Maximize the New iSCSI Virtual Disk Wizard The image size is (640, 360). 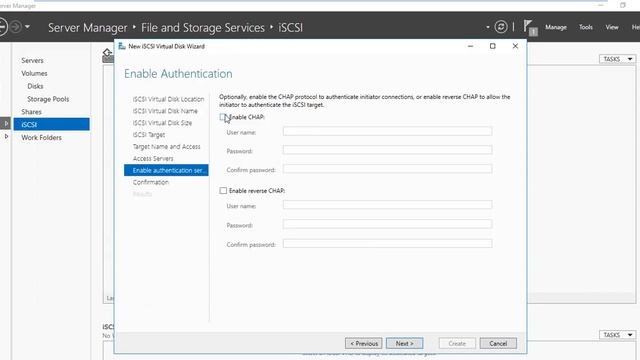click(493, 46)
